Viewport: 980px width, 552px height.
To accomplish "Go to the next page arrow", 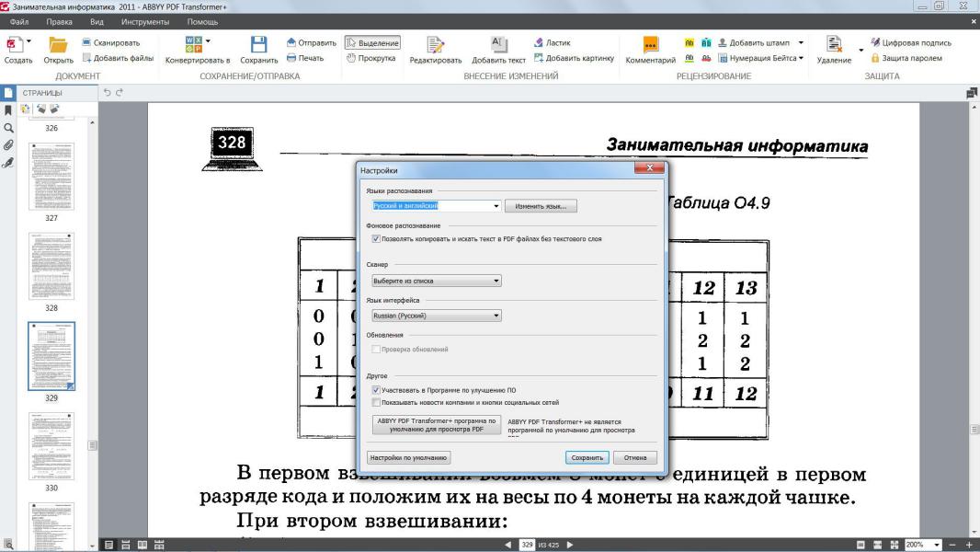I will point(570,546).
